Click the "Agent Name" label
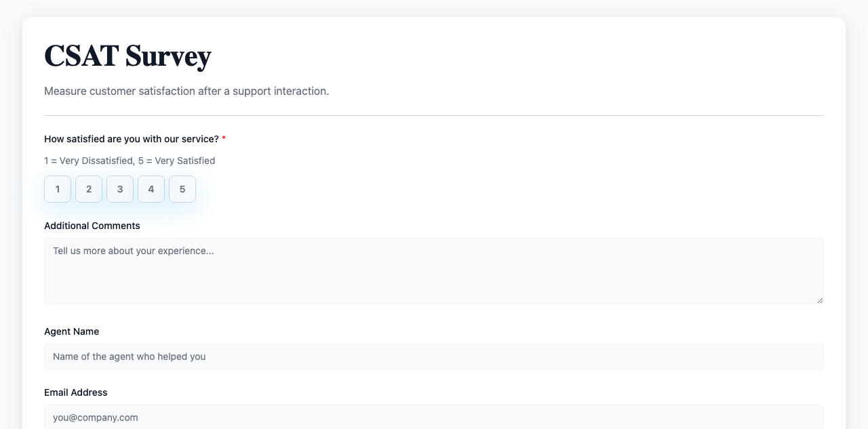This screenshot has height=429, width=868. pos(72,331)
